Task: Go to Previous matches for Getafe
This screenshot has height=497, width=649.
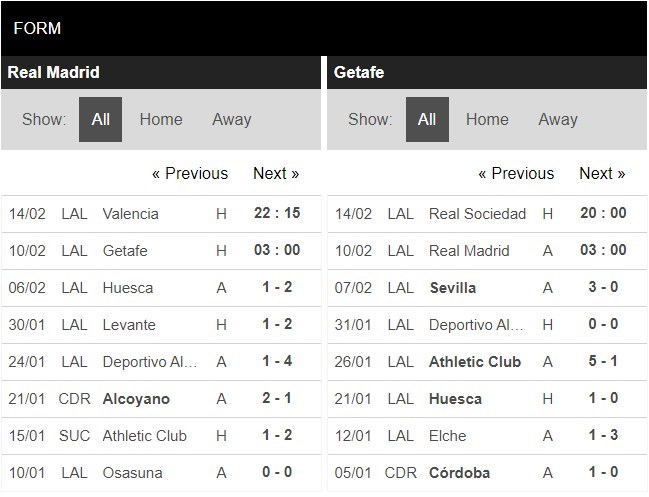Action: click(x=516, y=174)
